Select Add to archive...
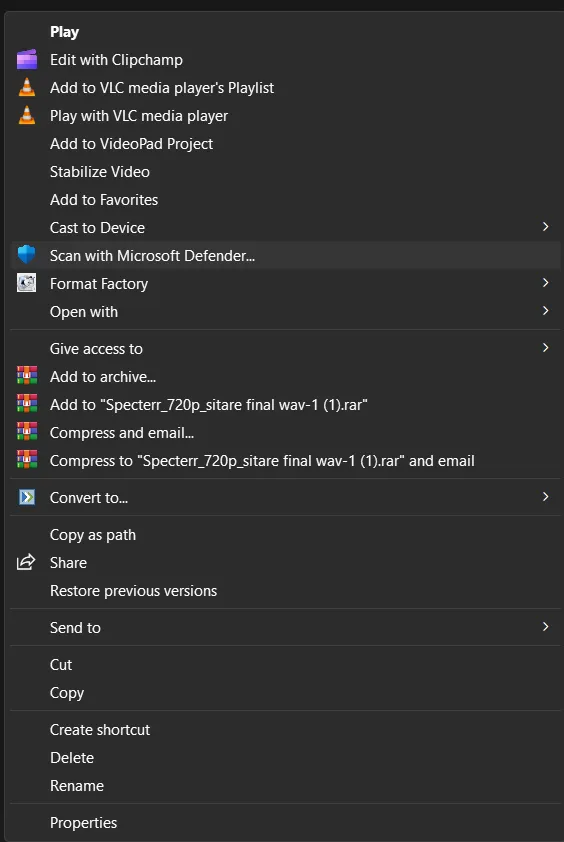Screen dimensions: 564x842 pyautogui.click(x=285, y=376)
